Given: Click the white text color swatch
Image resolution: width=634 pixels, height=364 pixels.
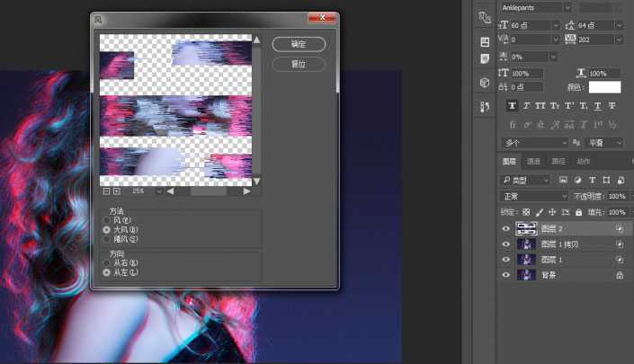Looking at the screenshot, I should [604, 87].
